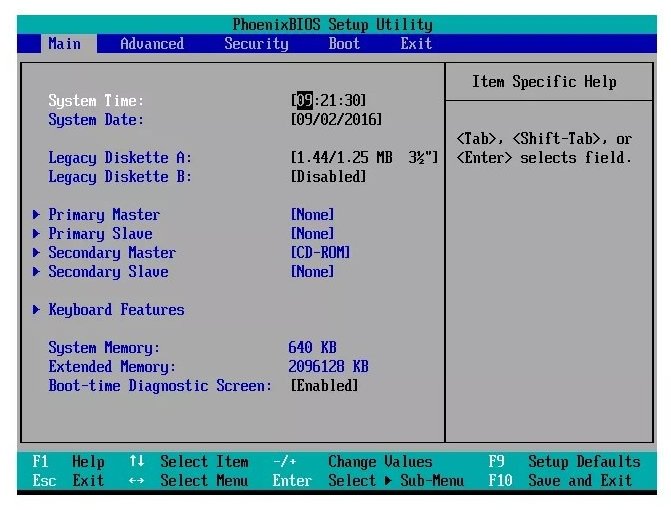Screen dimensions: 671x510
Task: Click the F1 Help hint
Action: (x=68, y=462)
